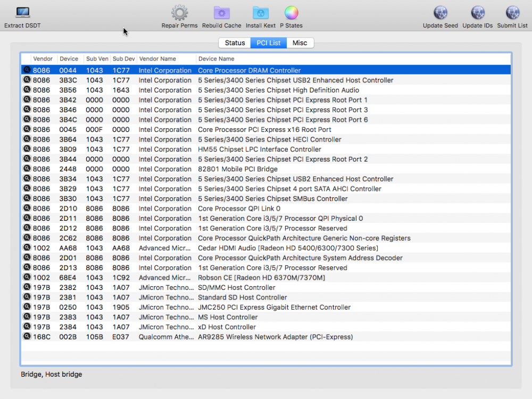The width and height of the screenshot is (532, 399).
Task: Click the 000F sub vendor cell
Action: [94, 130]
